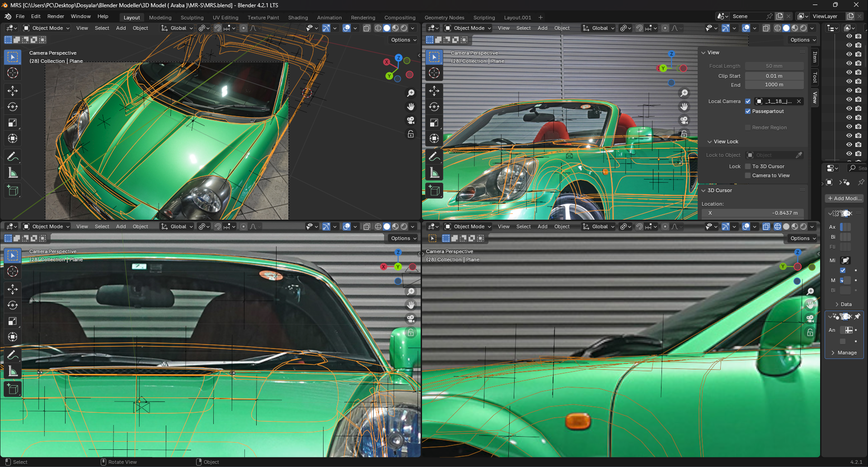Click the Clip Start 0.01 m field
This screenshot has width=868, height=467.
pos(774,76)
